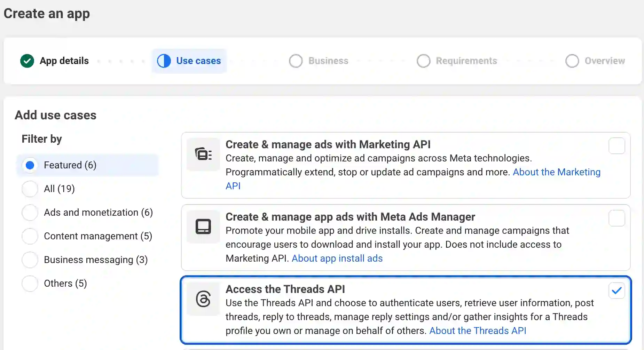Click the 'Use the Threads API and choose' description
Screen dimensions: 644x350
pyautogui.click(x=410, y=317)
